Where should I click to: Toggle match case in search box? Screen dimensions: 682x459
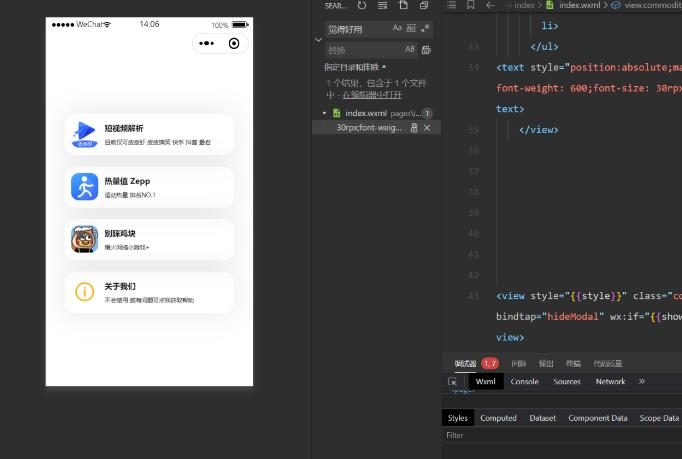pyautogui.click(x=397, y=29)
